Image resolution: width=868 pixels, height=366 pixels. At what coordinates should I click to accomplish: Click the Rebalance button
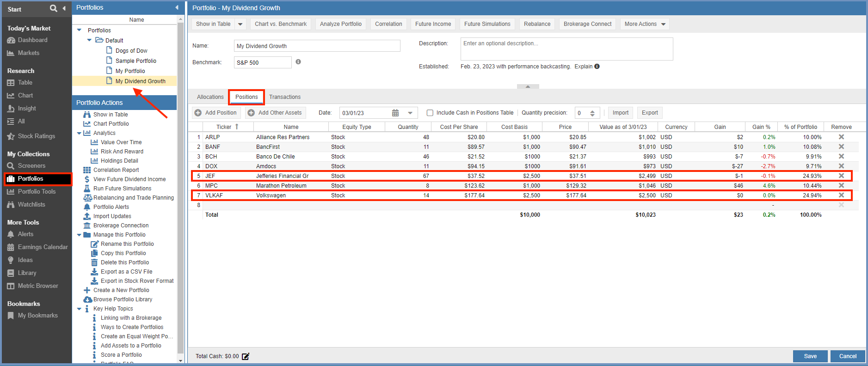[537, 24]
